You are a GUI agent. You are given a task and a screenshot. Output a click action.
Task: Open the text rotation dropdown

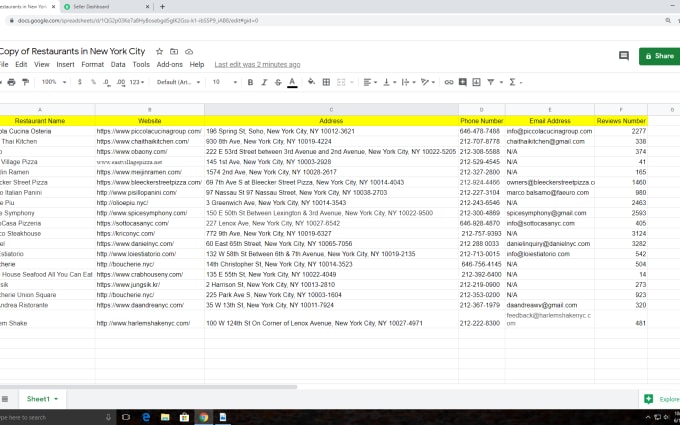428,82
